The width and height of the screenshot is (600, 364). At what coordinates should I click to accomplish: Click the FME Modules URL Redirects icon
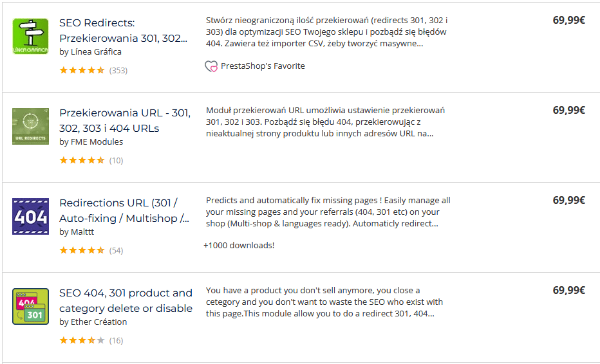click(x=31, y=126)
